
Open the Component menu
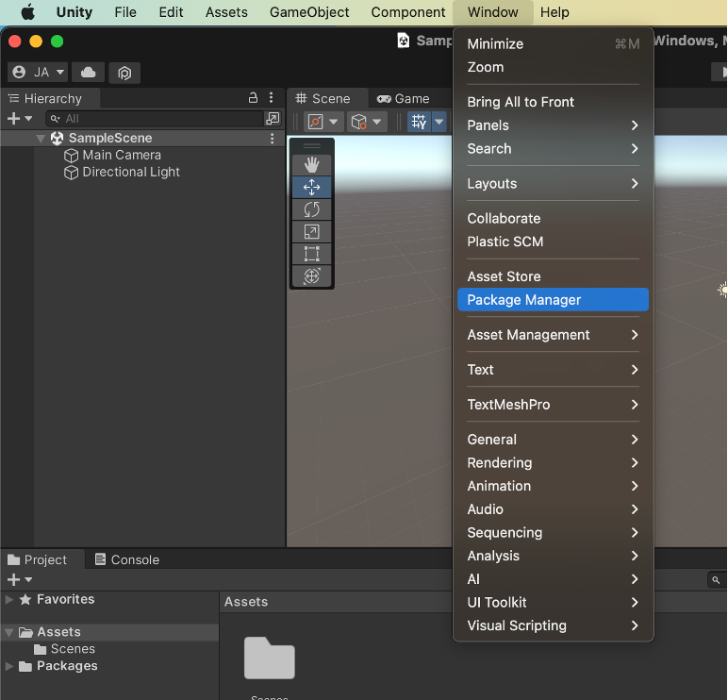tap(408, 12)
